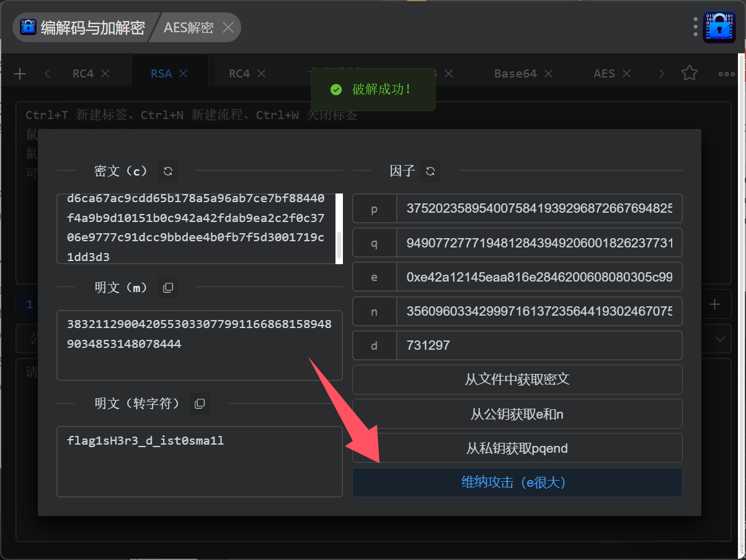Refresh the 密文(c) section

tap(167, 171)
